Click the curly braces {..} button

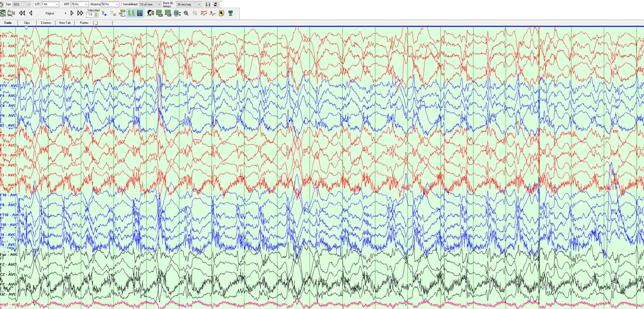point(208,5)
